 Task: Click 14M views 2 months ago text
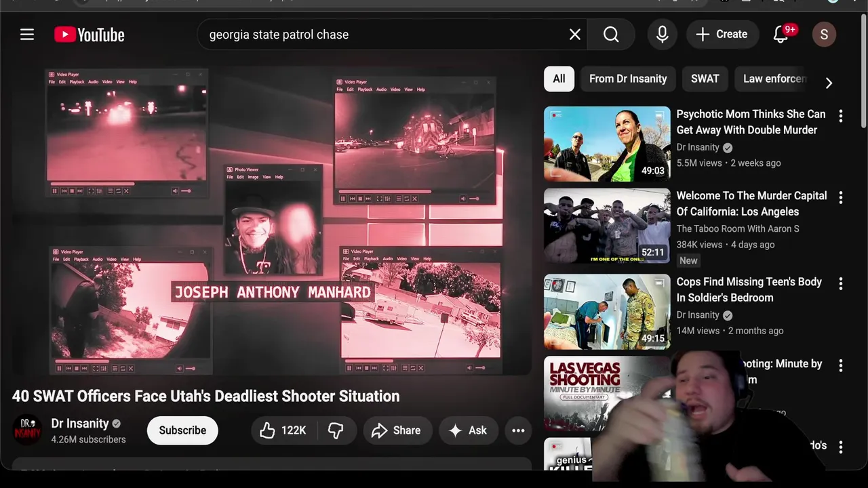pyautogui.click(x=730, y=330)
